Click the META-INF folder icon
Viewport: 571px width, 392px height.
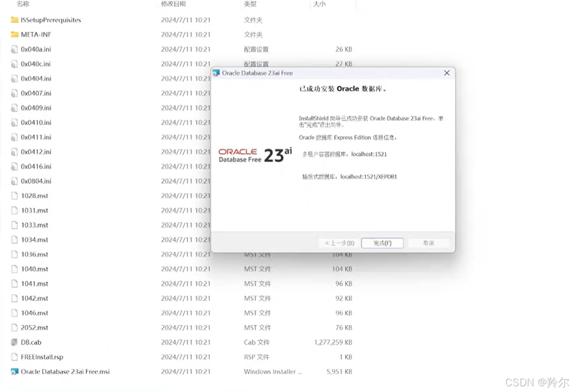tap(14, 35)
